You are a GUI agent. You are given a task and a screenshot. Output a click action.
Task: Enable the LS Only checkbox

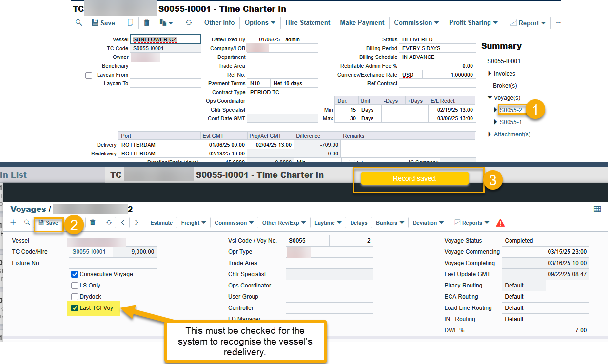tap(75, 286)
